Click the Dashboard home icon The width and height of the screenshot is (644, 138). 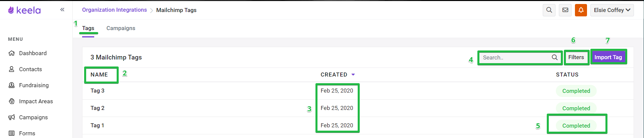click(x=12, y=53)
